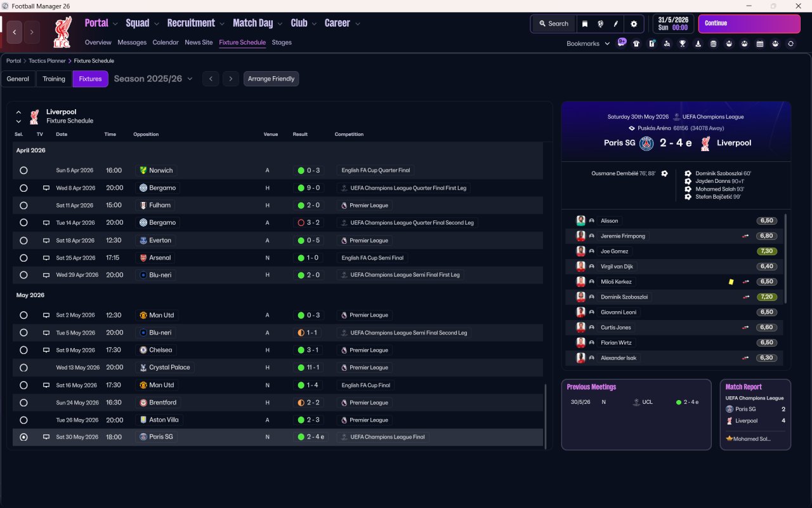Image resolution: width=812 pixels, height=508 pixels.
Task: Click the trophy bookmark icon
Action: pos(683,44)
